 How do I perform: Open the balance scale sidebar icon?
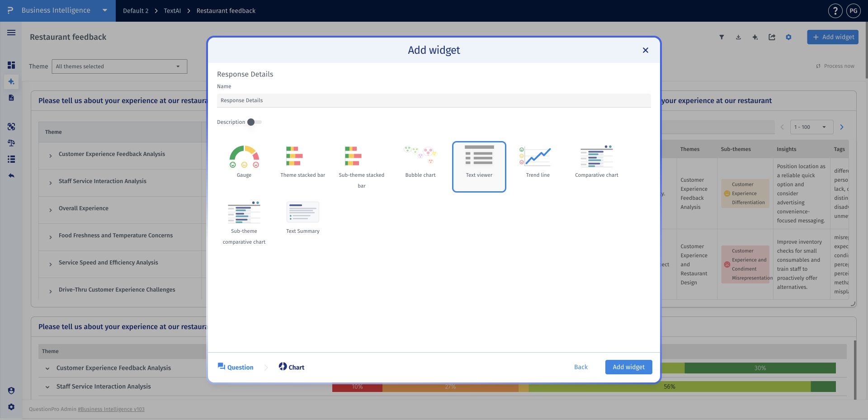point(11,143)
